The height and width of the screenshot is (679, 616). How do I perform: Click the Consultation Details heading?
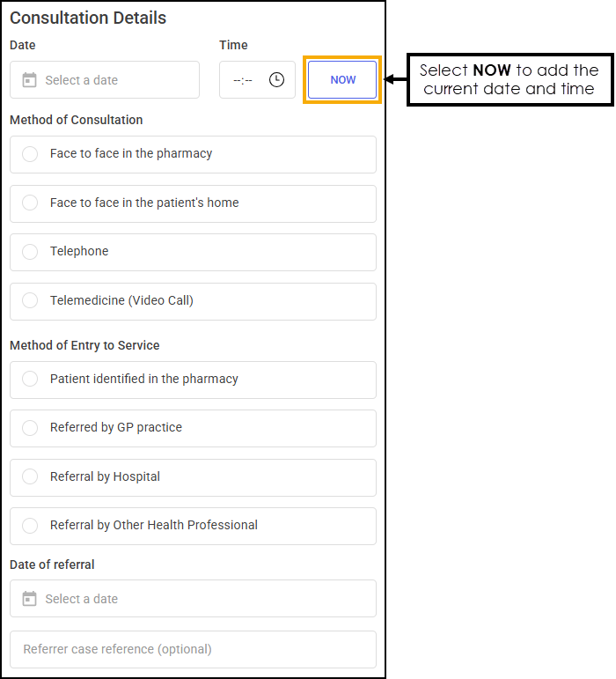pyautogui.click(x=88, y=18)
